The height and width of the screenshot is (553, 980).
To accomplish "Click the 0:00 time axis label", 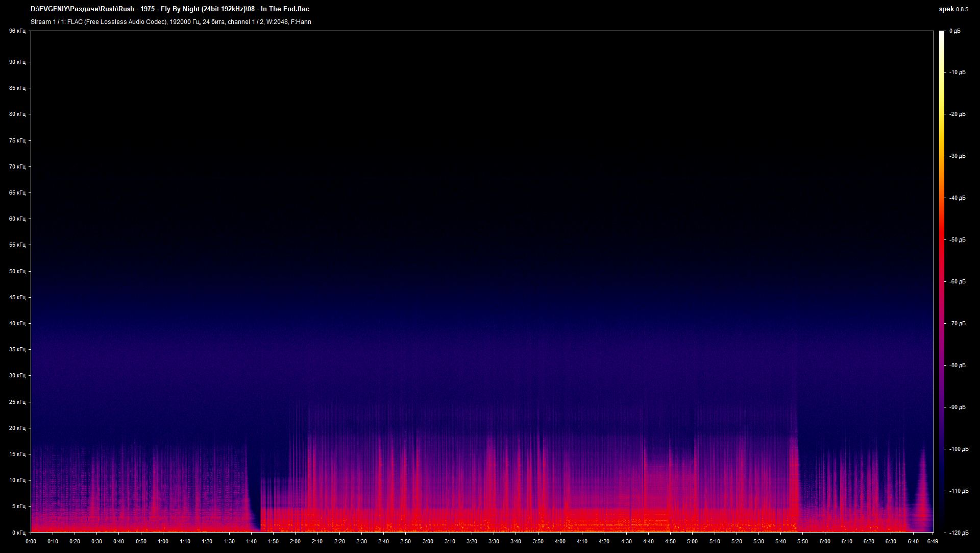I will 31,541.
